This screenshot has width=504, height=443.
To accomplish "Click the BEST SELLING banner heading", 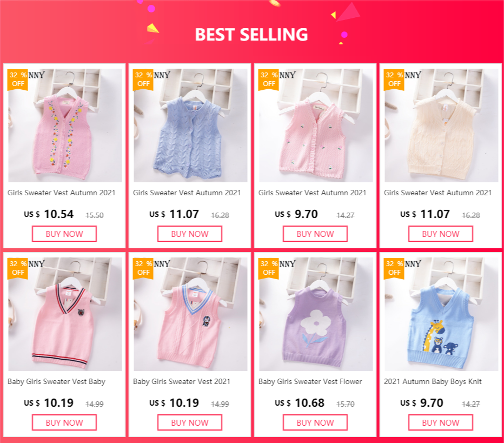I will (x=251, y=35).
